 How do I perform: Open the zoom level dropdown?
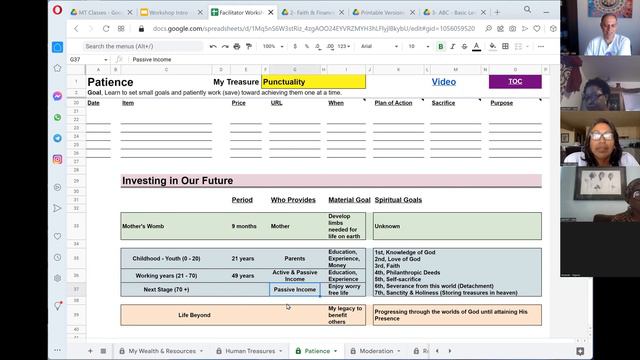[273, 47]
